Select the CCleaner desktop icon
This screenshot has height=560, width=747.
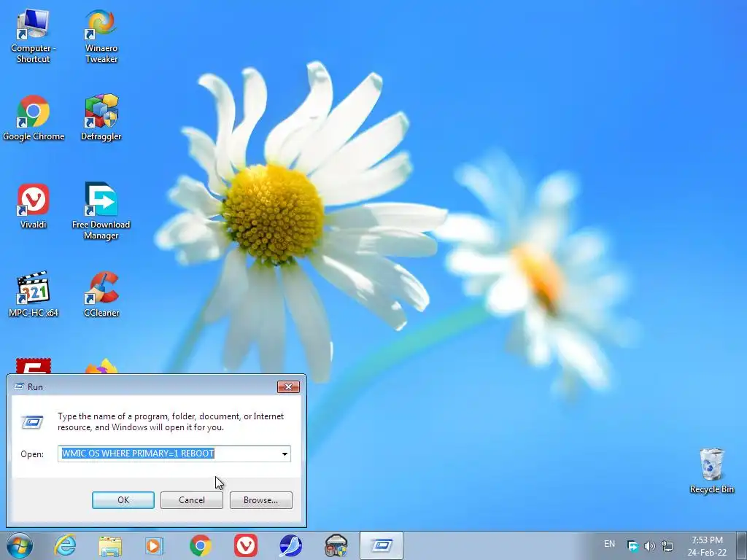tap(101, 294)
